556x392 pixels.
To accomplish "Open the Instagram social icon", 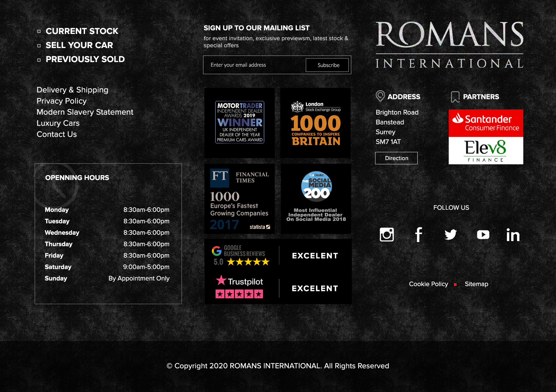I will (387, 235).
